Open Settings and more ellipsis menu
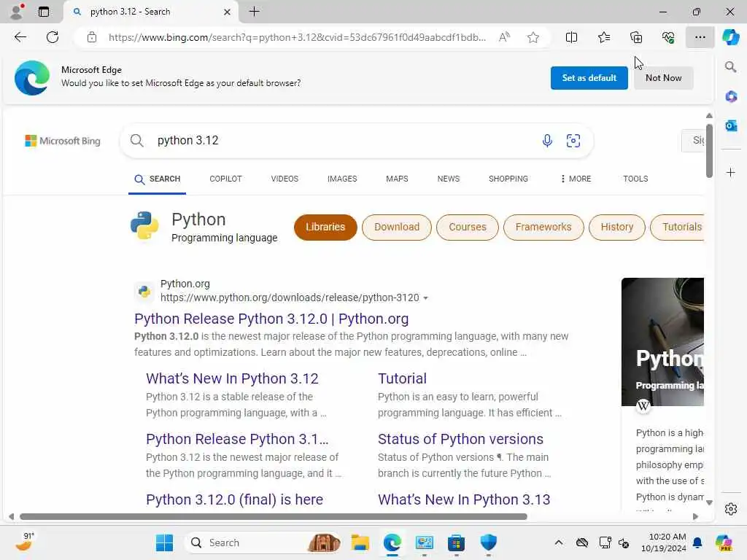This screenshot has height=560, width=747. tap(700, 37)
